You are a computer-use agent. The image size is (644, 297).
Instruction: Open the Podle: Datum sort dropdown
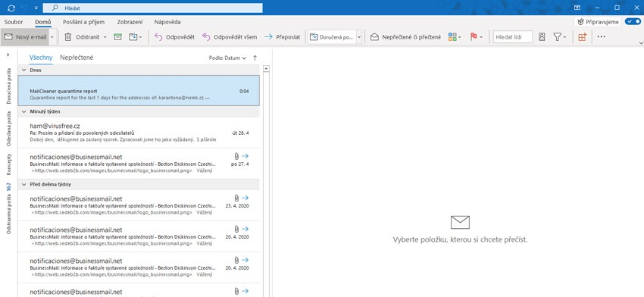click(x=227, y=58)
